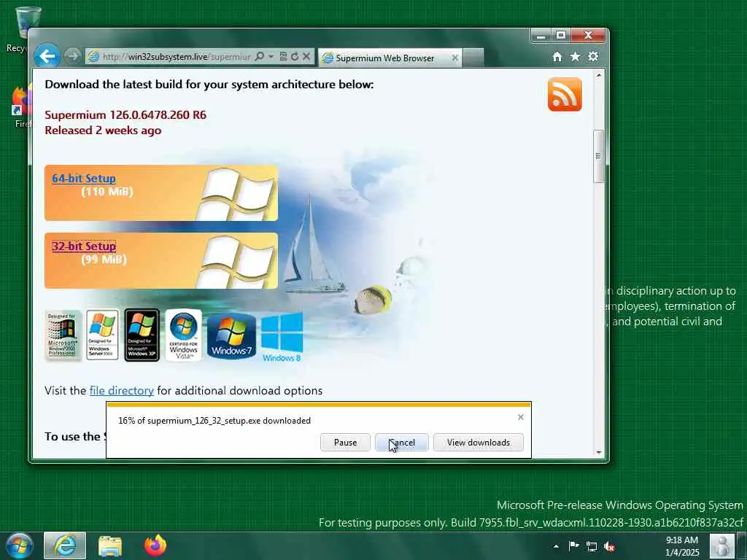Open the file directory link
Viewport: 747px width, 560px height.
tap(122, 391)
